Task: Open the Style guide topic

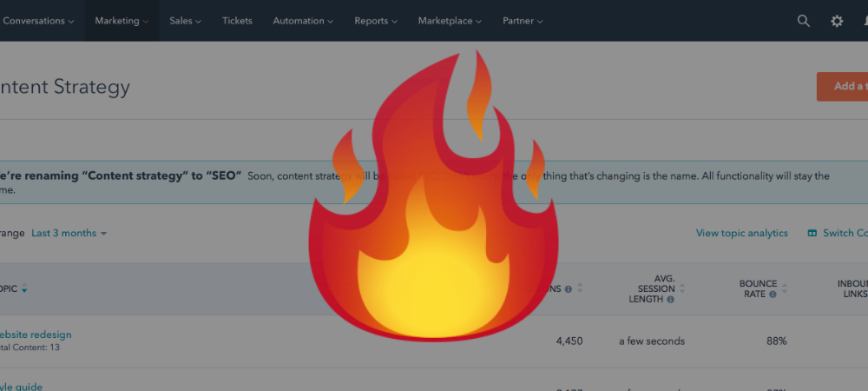Action: tap(21, 387)
